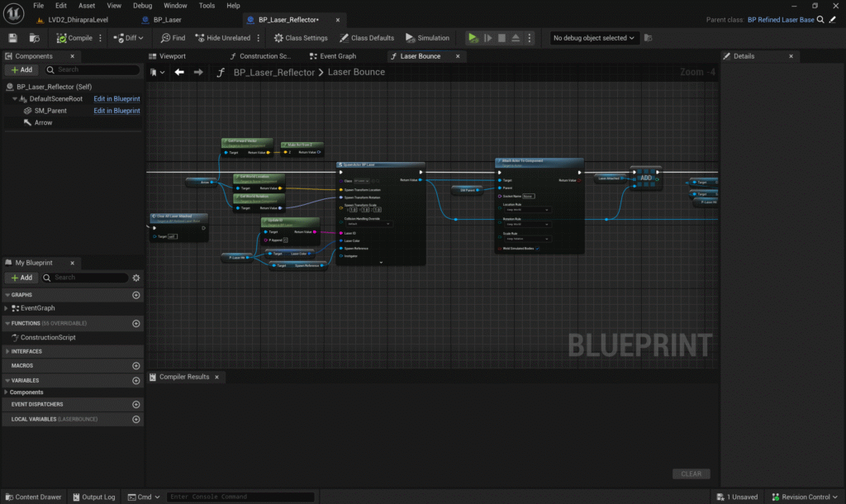Viewport: 846px width, 504px height.
Task: Open Find in blueprint
Action: (173, 38)
